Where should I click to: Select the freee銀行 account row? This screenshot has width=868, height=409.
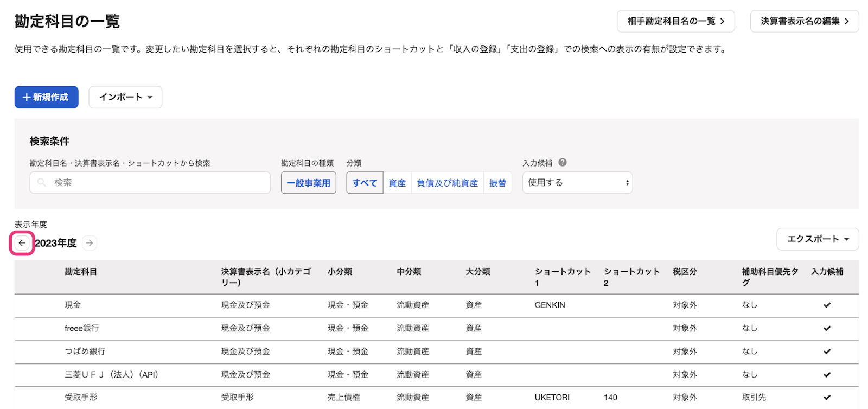437,329
